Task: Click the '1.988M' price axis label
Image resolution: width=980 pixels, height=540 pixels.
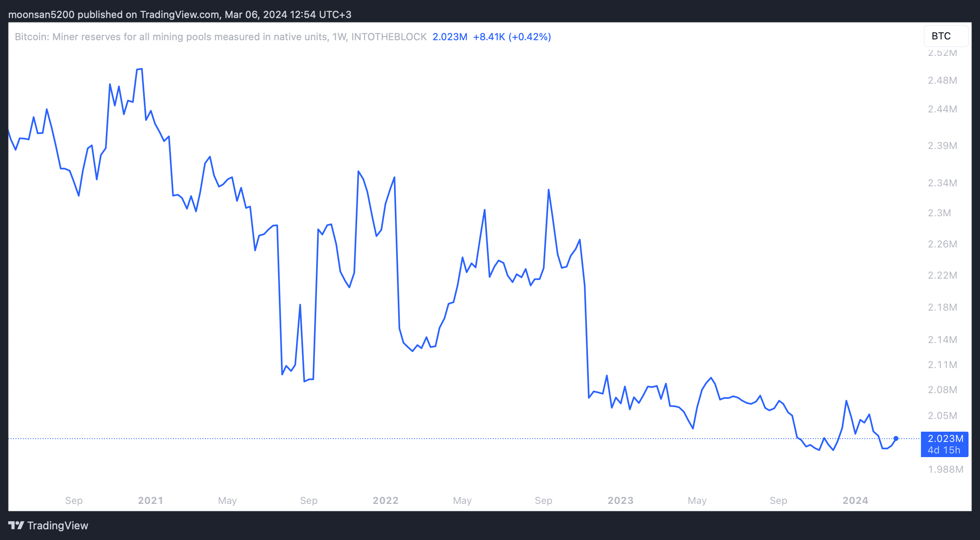Action: pos(946,469)
